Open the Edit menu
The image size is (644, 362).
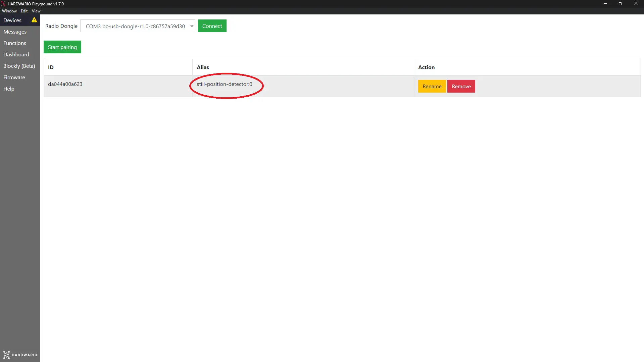point(24,11)
